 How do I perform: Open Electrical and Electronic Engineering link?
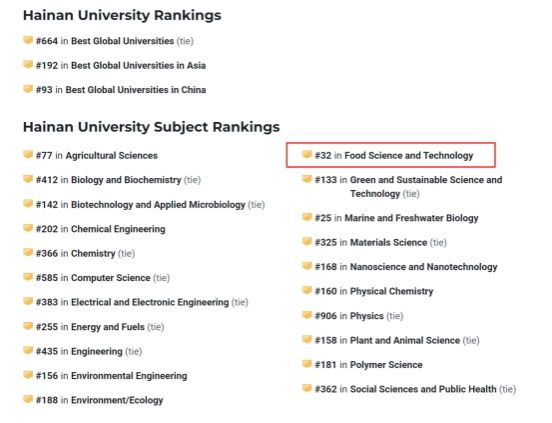click(150, 302)
